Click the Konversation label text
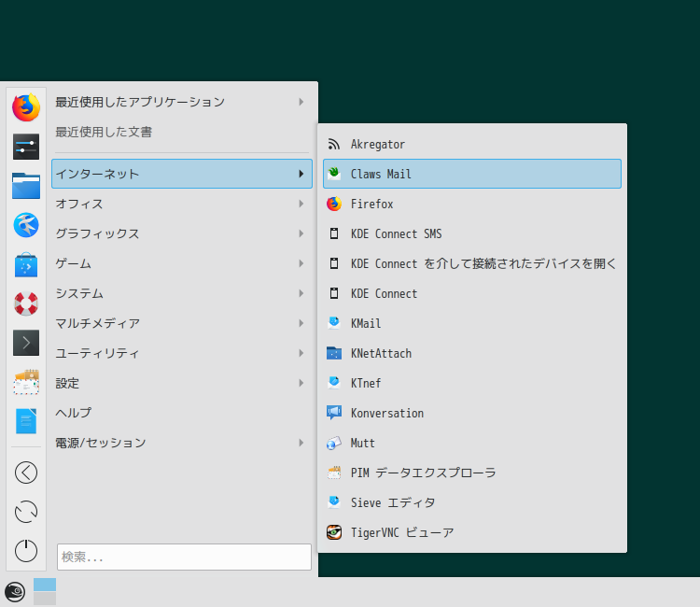Screen dimensions: 700x607 pos(387,413)
